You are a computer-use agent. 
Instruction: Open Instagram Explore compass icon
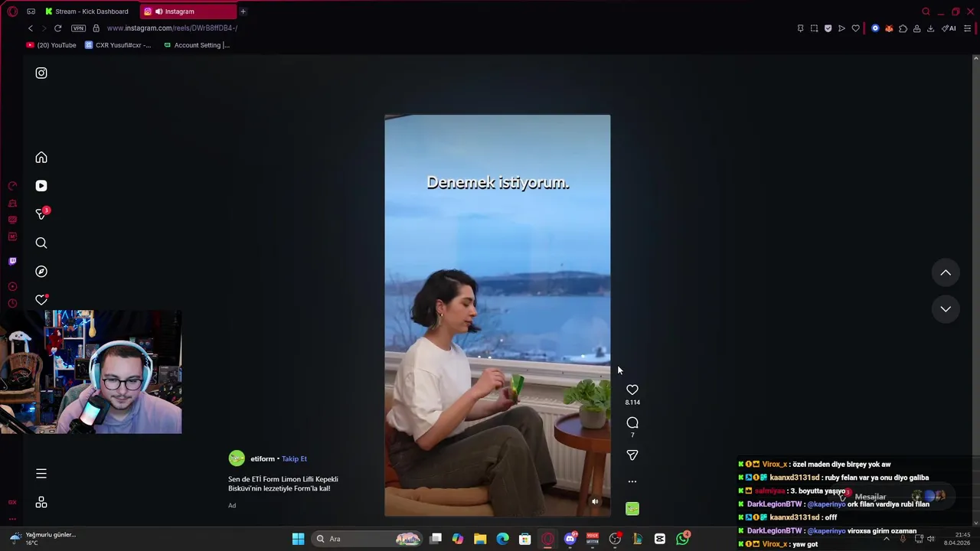[41, 272]
